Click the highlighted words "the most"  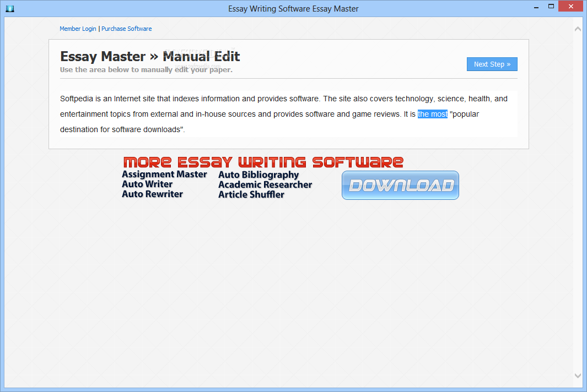point(432,114)
